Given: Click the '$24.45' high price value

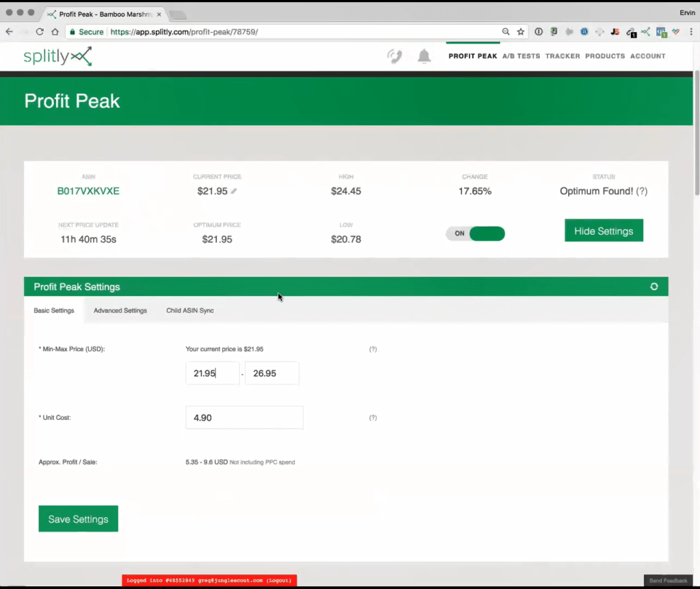Looking at the screenshot, I should [346, 192].
